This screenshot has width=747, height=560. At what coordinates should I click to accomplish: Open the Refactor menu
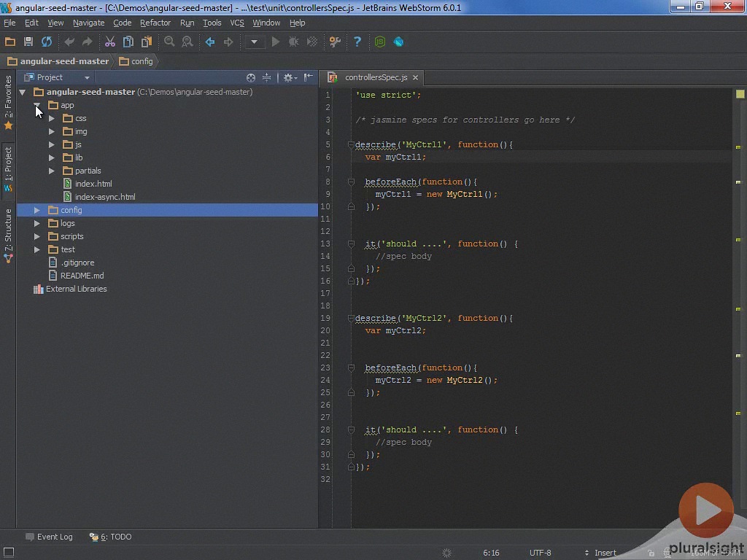point(155,23)
